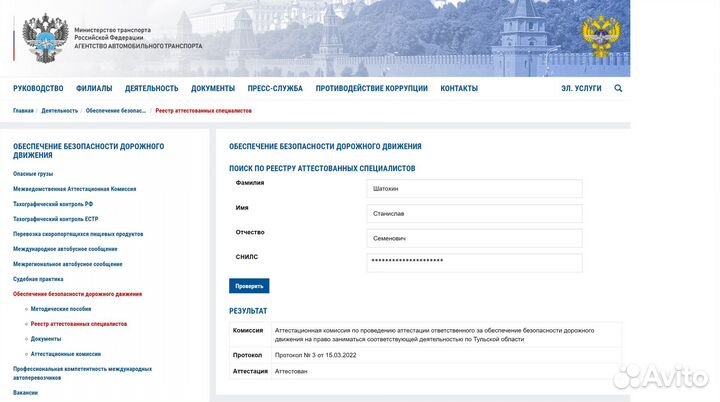Open ПРОТИВОДЕЙСТВИЕ КОРРУПЦИИ menu item
This screenshot has width=720, height=402.
371,88
